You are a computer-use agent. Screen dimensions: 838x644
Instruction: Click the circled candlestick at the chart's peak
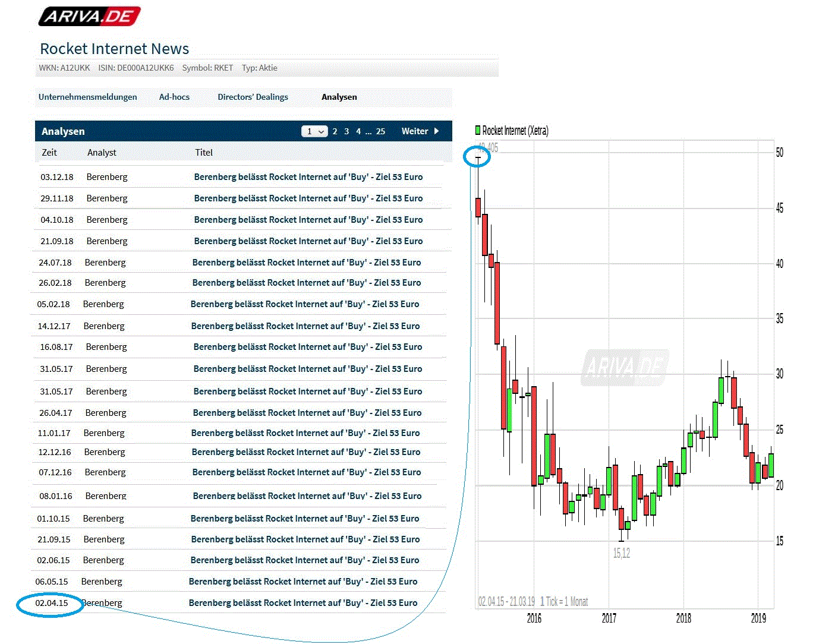[x=477, y=156]
